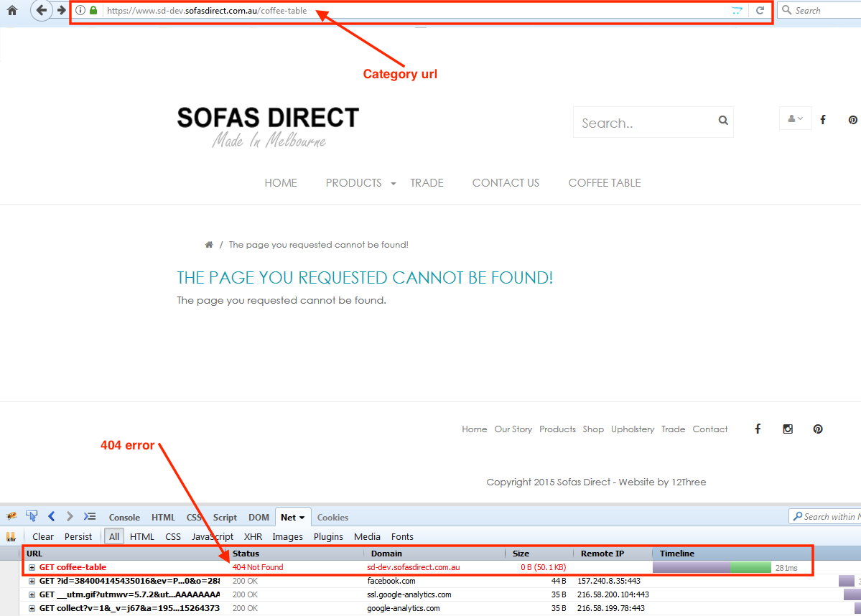Click the Sofas Direct logo
The width and height of the screenshot is (861, 616).
coord(267,127)
